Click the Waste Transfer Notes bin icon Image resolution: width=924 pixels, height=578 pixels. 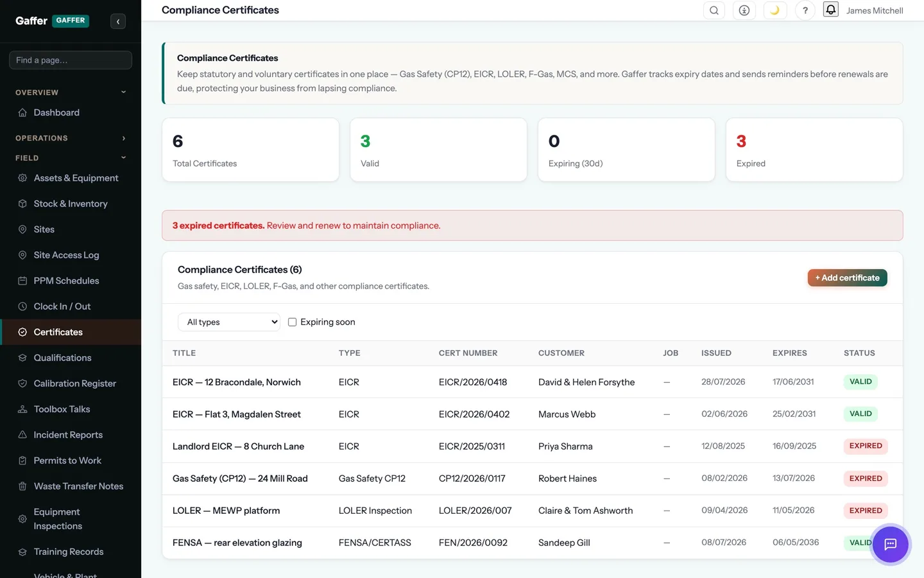point(22,486)
